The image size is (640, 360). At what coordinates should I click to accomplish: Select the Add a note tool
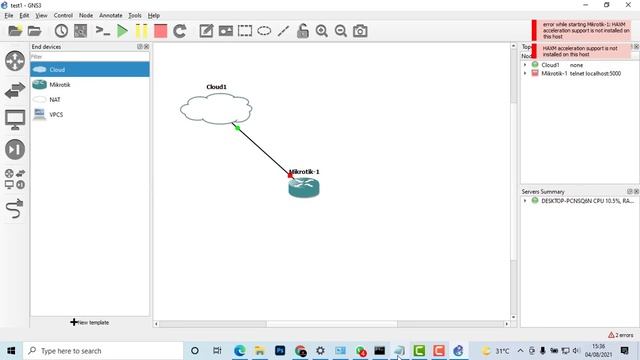coord(206,31)
